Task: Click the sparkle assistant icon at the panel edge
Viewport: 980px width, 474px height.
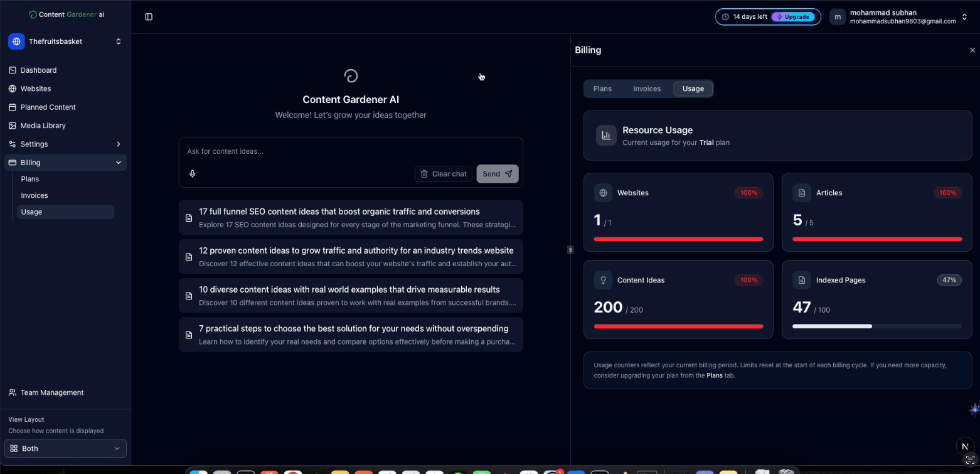Action: [974, 409]
